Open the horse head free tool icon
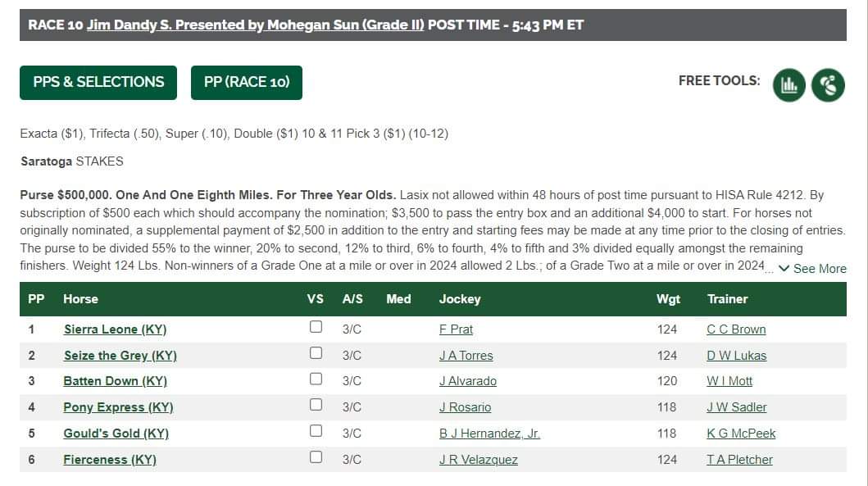Image resolution: width=868 pixels, height=486 pixels. [828, 85]
